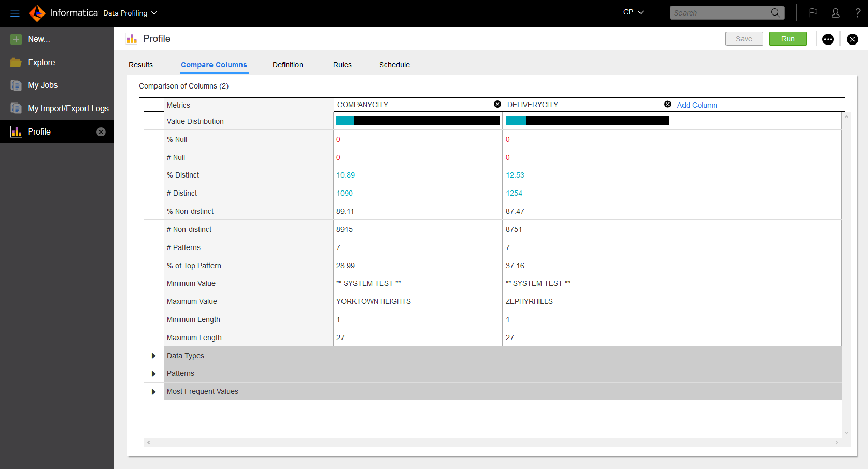The width and height of the screenshot is (868, 469).
Task: Open the CP organization dropdown
Action: click(x=633, y=12)
